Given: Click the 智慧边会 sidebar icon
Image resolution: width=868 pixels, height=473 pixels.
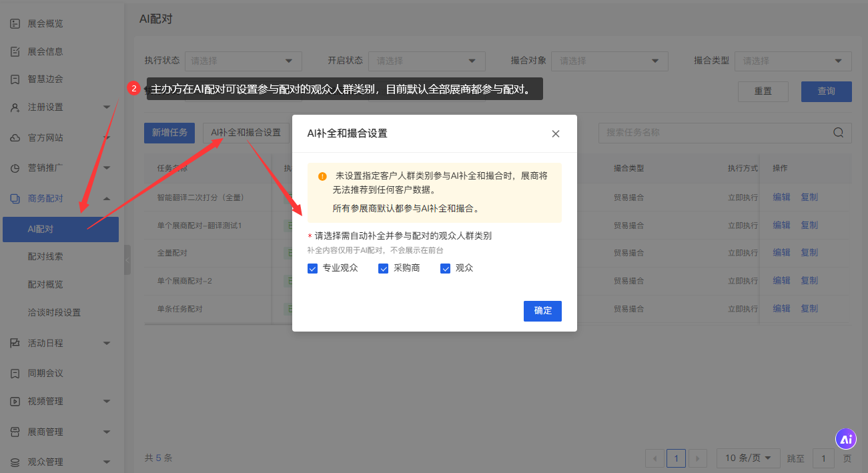Looking at the screenshot, I should point(15,79).
